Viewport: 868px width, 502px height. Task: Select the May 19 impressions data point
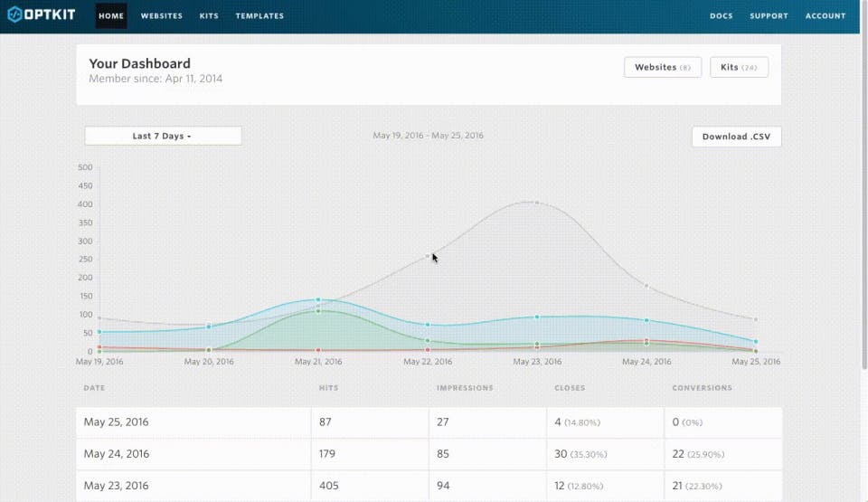(x=99, y=332)
